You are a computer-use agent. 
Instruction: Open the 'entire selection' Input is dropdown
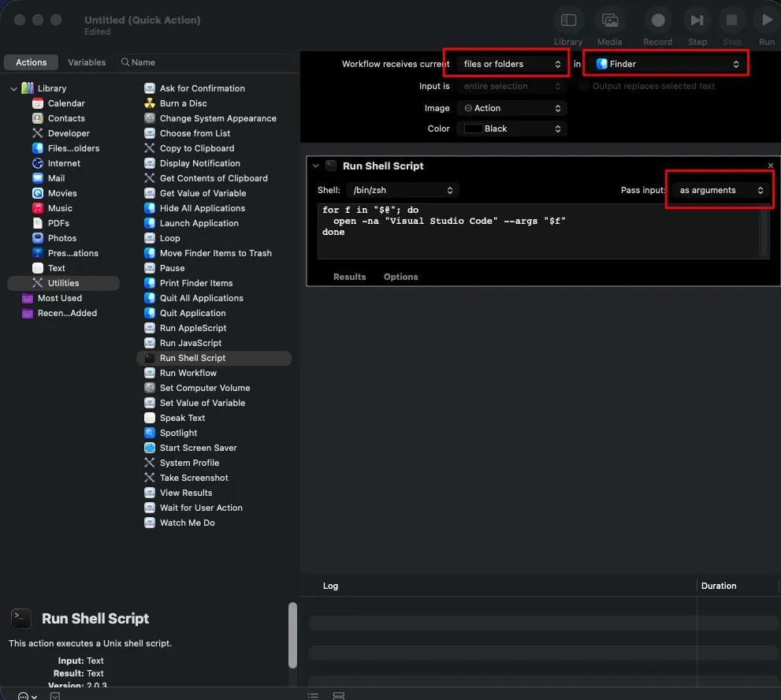pos(511,86)
